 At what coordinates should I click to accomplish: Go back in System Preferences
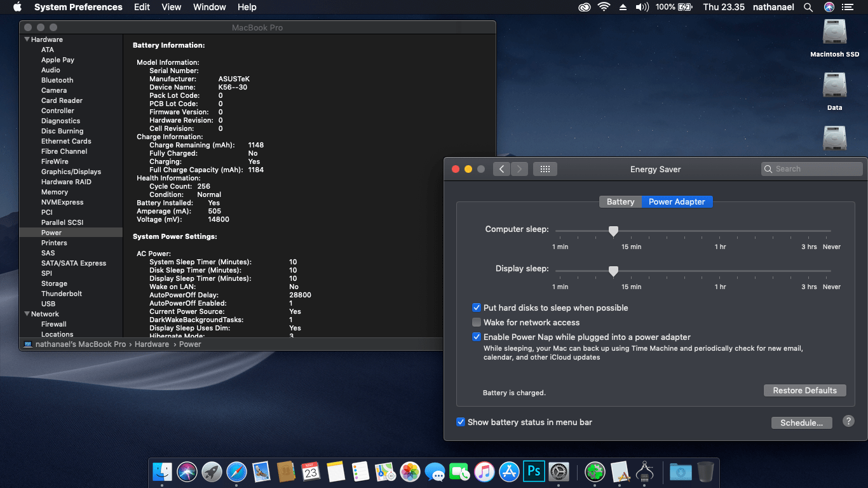502,169
